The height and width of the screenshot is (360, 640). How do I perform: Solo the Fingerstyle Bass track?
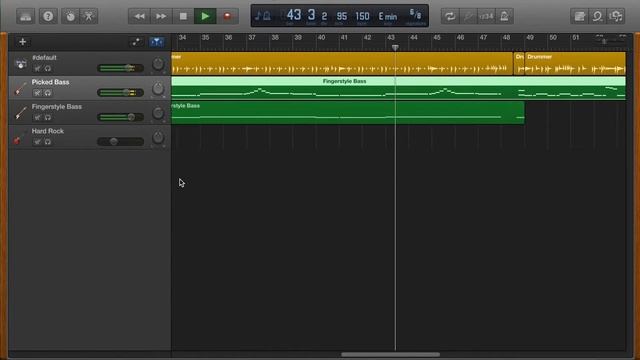point(48,118)
